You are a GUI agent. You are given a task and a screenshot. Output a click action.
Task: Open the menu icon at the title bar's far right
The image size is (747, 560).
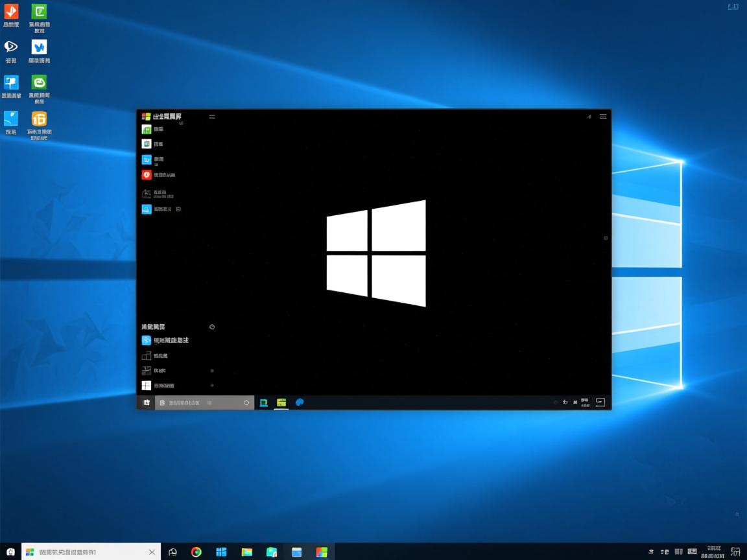pos(603,117)
